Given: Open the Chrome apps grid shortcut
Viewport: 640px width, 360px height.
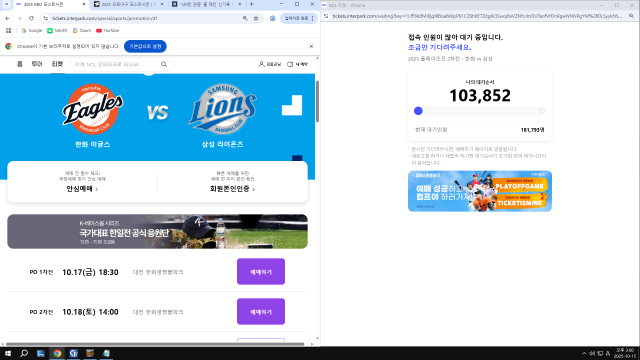Looking at the screenshot, I should click(8, 31).
